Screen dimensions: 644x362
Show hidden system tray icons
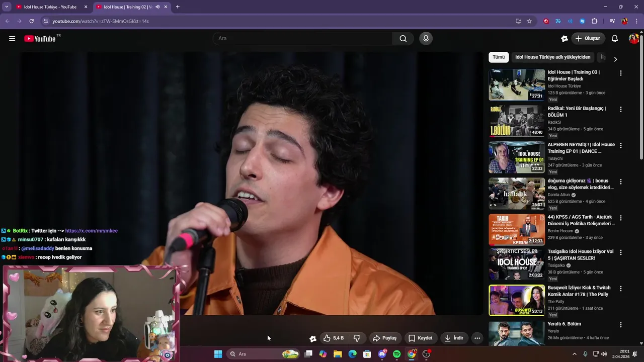coord(574,354)
